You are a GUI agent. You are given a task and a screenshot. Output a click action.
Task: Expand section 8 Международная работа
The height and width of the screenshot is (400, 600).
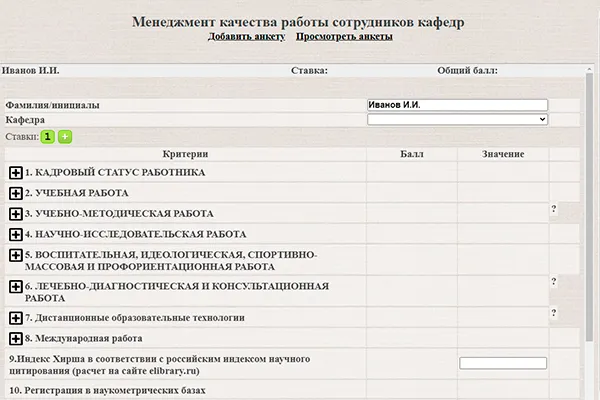pyautogui.click(x=16, y=339)
